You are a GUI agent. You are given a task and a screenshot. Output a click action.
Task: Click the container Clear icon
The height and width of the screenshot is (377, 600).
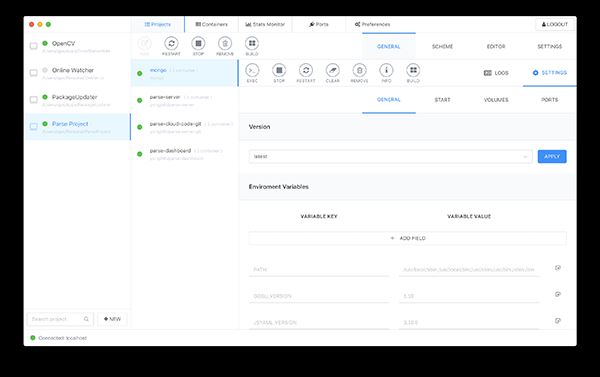[333, 70]
